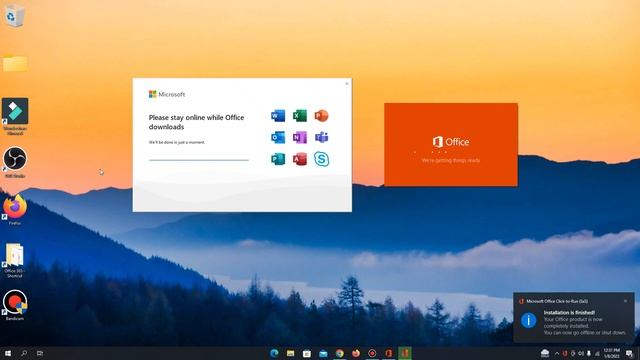640x360 pixels.
Task: Click the Excel icon in the installer
Action: (x=300, y=116)
